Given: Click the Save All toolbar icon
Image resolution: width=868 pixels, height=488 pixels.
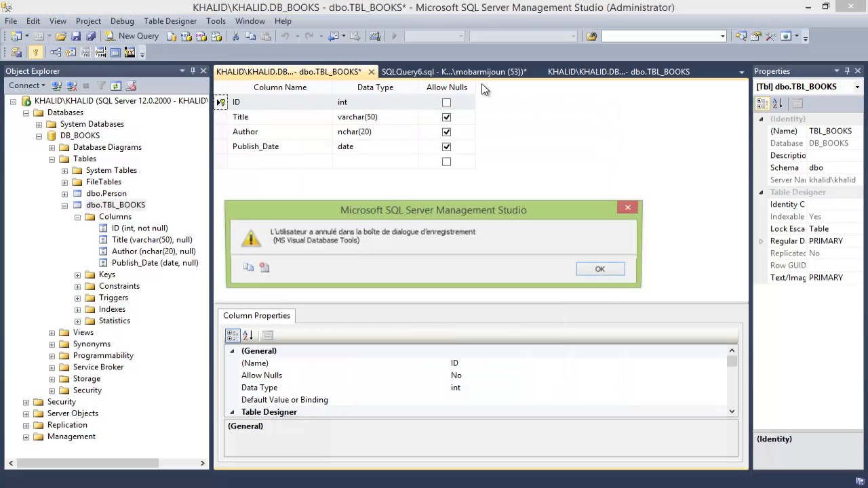Looking at the screenshot, I should pos(90,36).
